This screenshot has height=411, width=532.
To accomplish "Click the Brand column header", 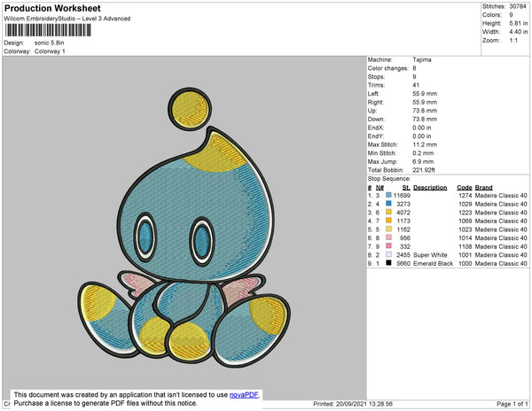I will coord(483,188).
